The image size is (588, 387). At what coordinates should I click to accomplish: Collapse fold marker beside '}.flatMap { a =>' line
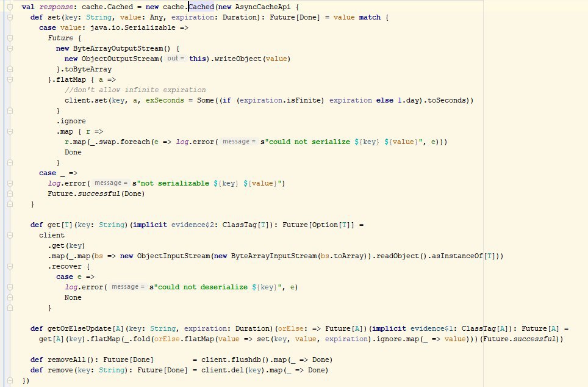[x=10, y=79]
